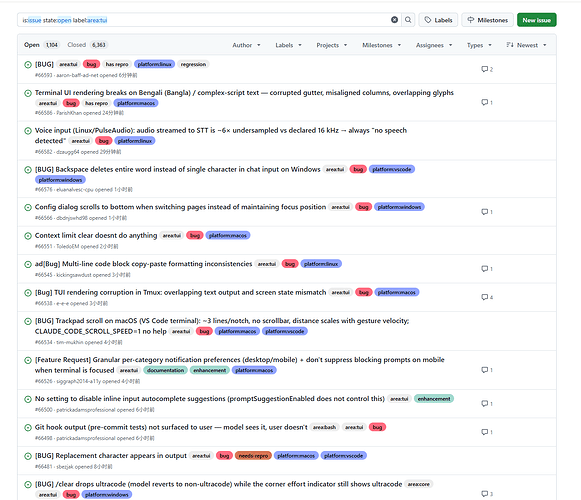
Task: Open the Assignees filter dropdown
Action: [434, 45]
